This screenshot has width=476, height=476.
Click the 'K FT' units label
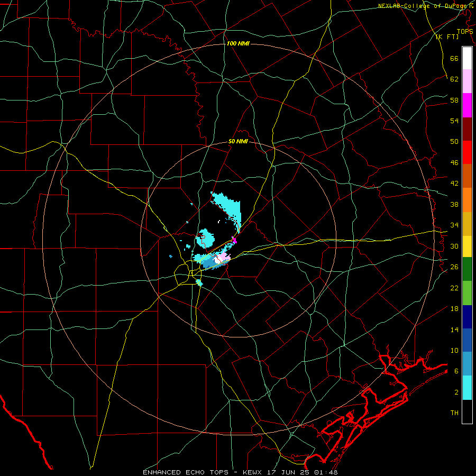tap(447, 37)
